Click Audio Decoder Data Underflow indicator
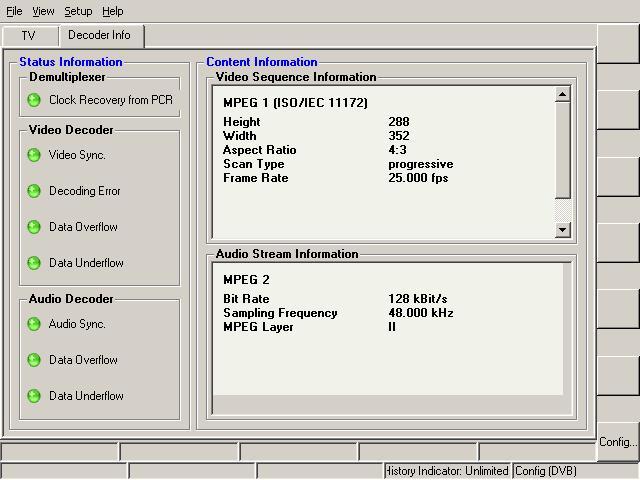 coord(34,396)
